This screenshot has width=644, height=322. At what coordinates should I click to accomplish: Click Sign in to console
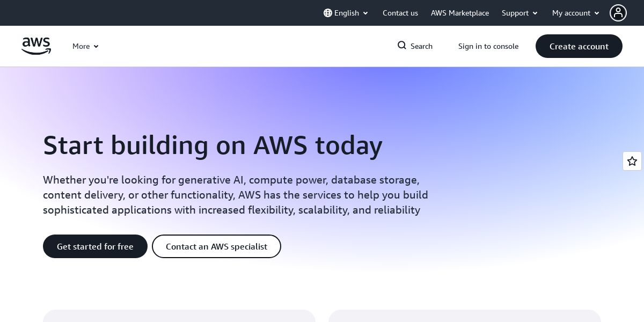pyautogui.click(x=488, y=46)
